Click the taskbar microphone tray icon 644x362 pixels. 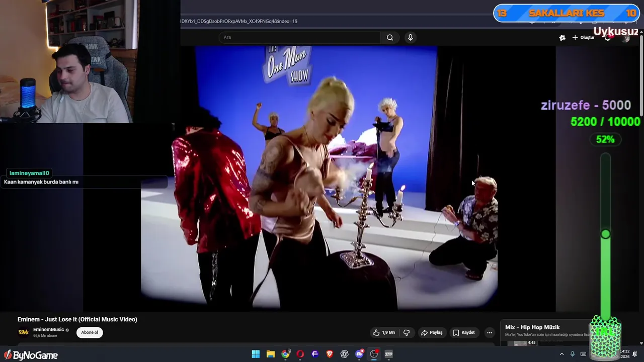point(573,354)
